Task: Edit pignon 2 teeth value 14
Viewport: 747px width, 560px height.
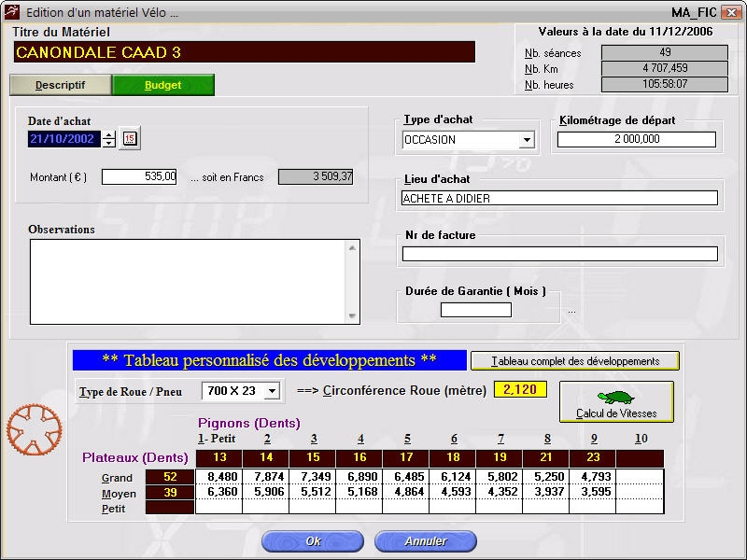Action: [x=266, y=457]
